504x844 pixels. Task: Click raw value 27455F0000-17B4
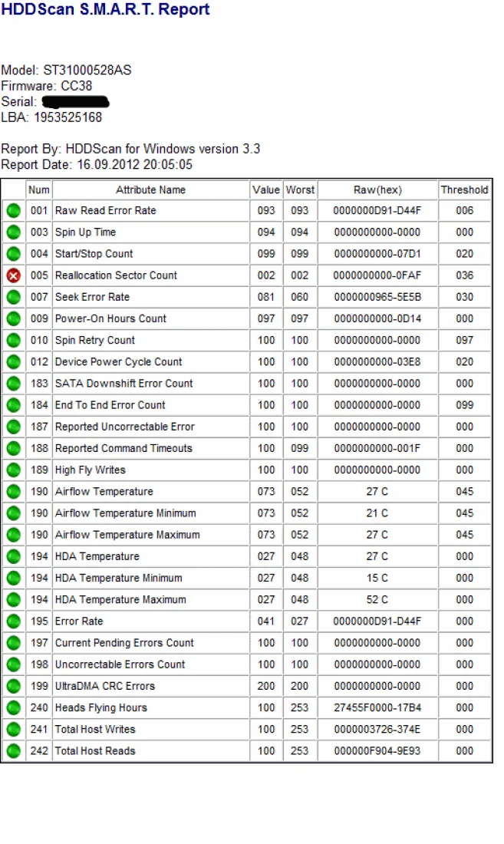(377, 708)
